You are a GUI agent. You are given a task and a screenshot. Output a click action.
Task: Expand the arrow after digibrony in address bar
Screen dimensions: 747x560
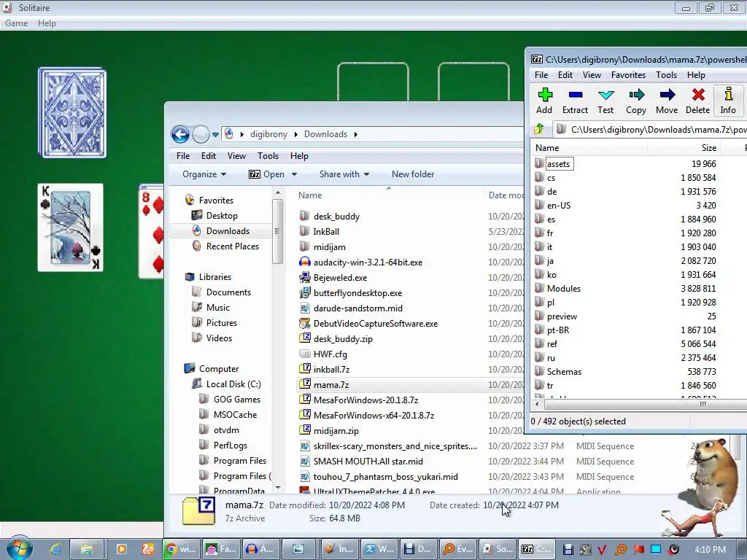[x=296, y=134]
